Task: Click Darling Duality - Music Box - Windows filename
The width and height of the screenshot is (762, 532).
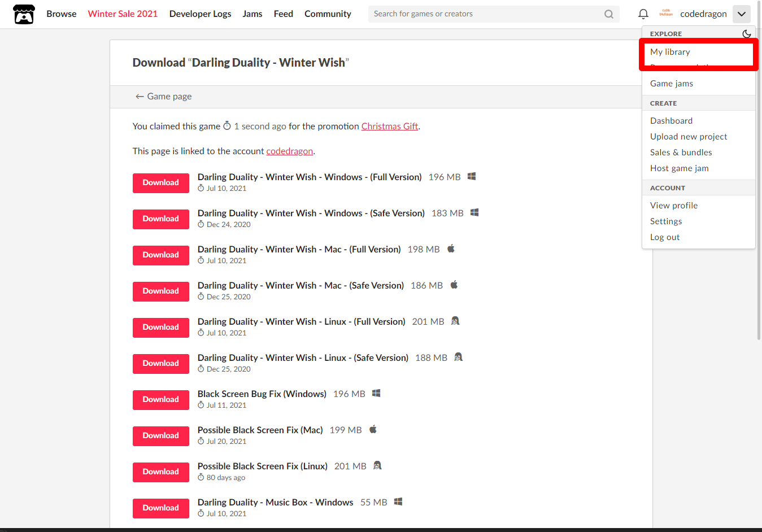Action: point(276,503)
